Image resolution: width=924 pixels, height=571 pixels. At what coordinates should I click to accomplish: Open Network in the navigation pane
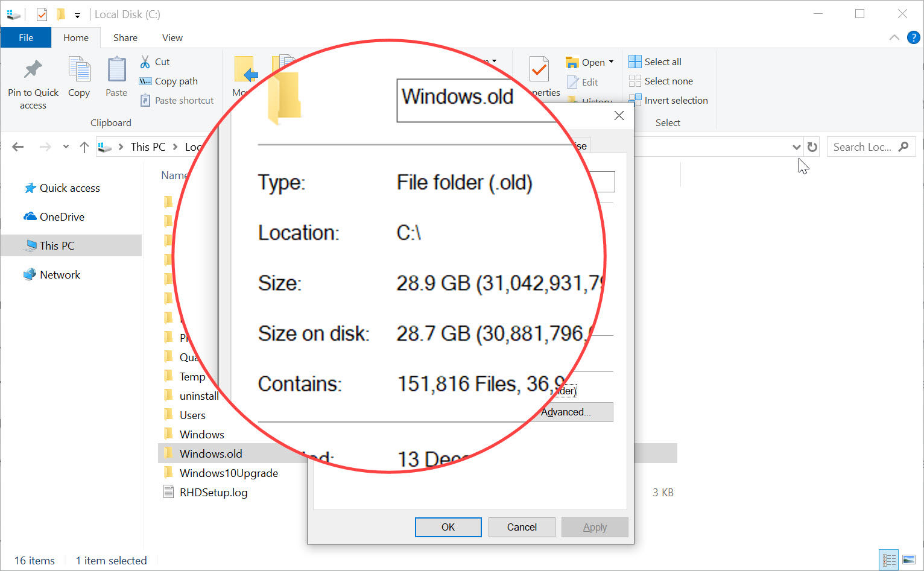52,275
